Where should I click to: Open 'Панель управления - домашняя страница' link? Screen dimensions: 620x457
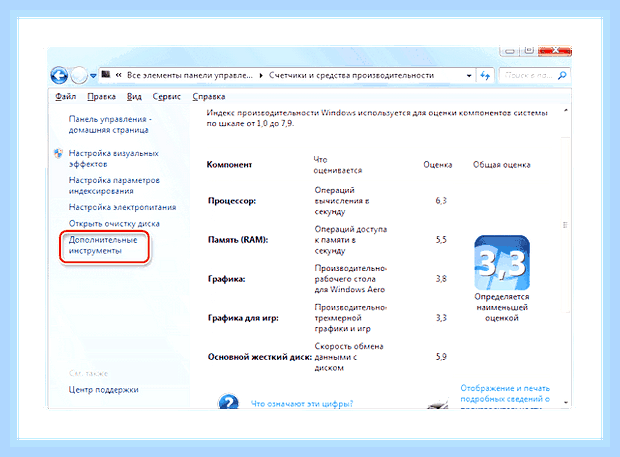point(110,125)
